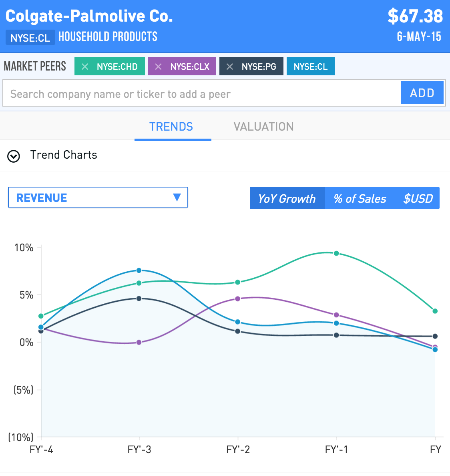This screenshot has height=476, width=450.
Task: Click the blue CL point at FY'-2
Action: coord(238,322)
